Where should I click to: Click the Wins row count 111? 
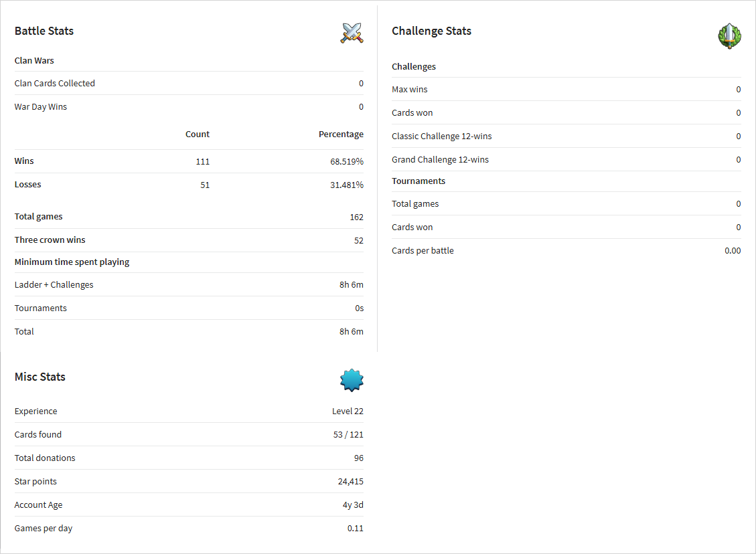(202, 161)
